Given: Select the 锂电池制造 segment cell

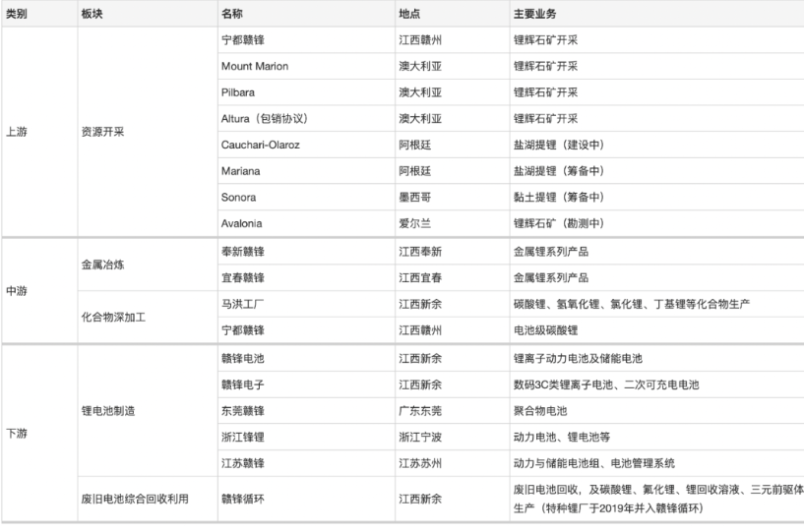Looking at the screenshot, I should 110,410.
